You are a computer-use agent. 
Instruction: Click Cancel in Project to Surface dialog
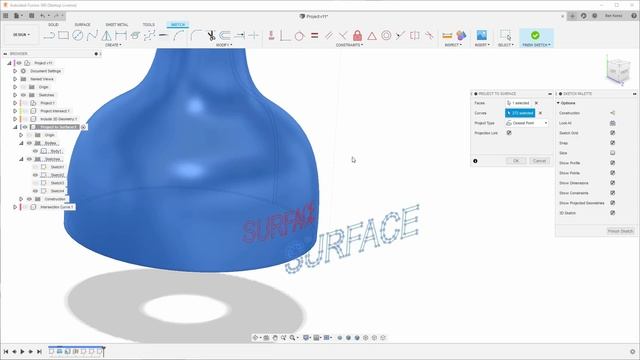click(x=539, y=161)
